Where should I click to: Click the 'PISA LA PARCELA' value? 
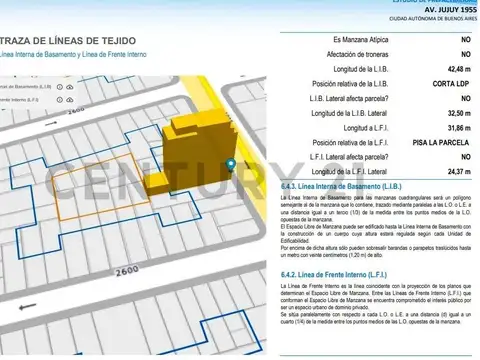click(441, 143)
